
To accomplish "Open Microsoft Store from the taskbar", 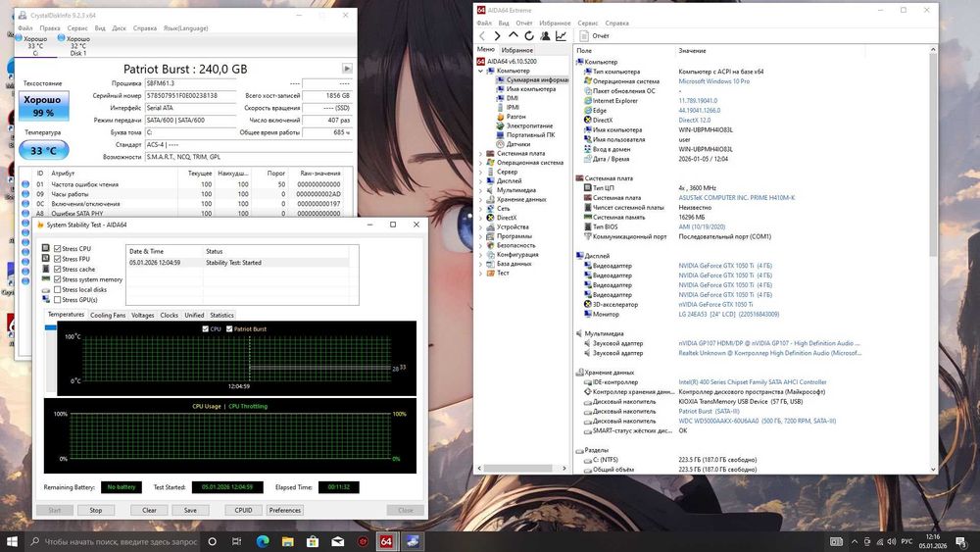I will pyautogui.click(x=313, y=541).
